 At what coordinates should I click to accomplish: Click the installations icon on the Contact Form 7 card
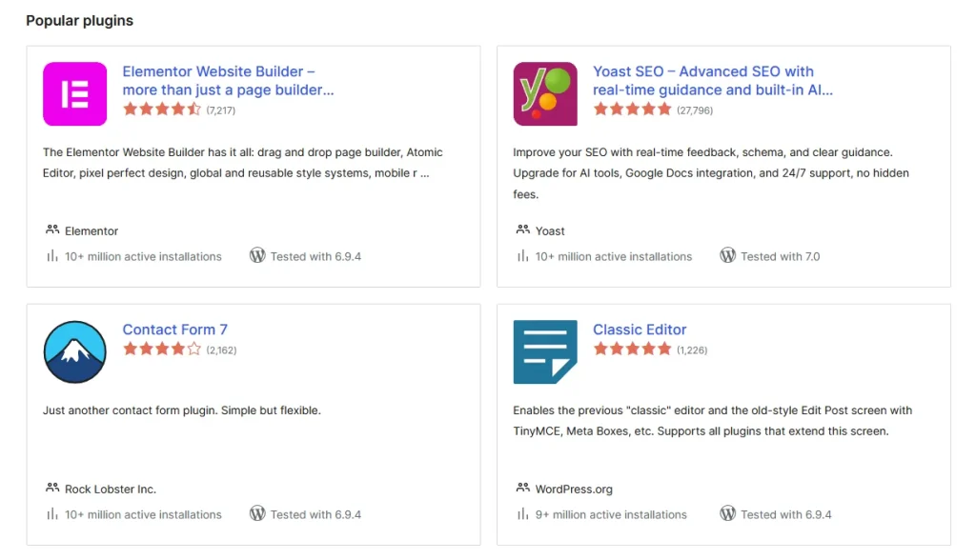click(52, 514)
